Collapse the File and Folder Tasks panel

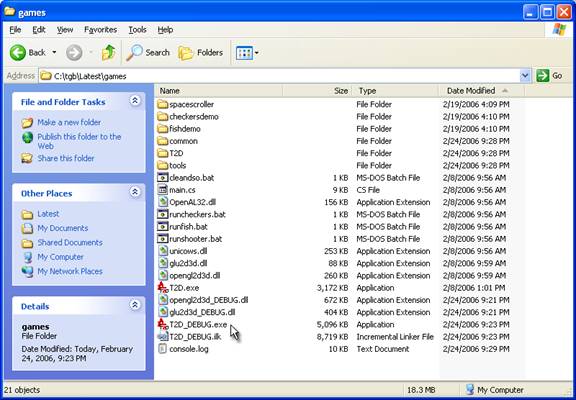(135, 101)
